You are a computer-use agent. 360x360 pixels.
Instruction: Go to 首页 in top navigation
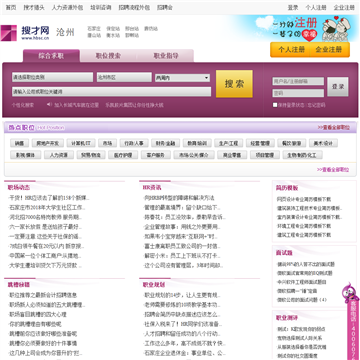click(11, 7)
